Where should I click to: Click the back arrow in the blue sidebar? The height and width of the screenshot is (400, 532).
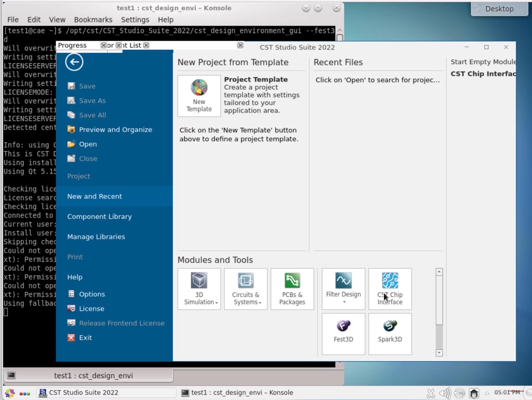(74, 62)
